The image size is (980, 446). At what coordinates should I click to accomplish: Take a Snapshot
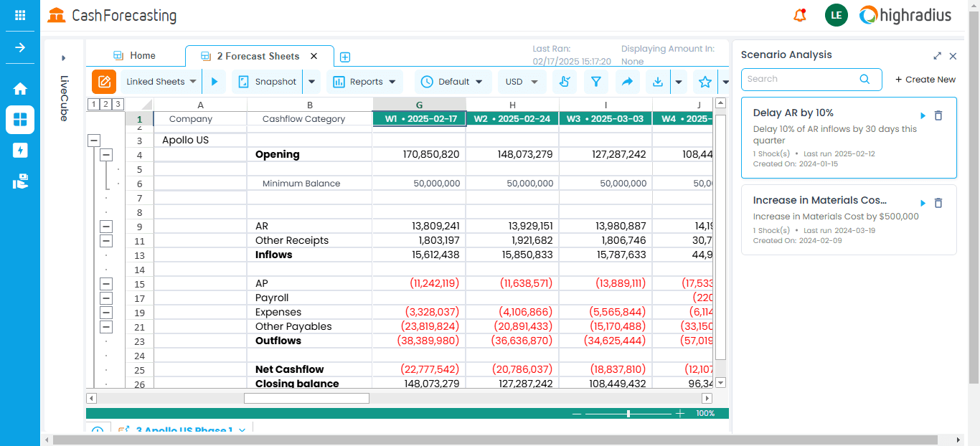tap(266, 82)
